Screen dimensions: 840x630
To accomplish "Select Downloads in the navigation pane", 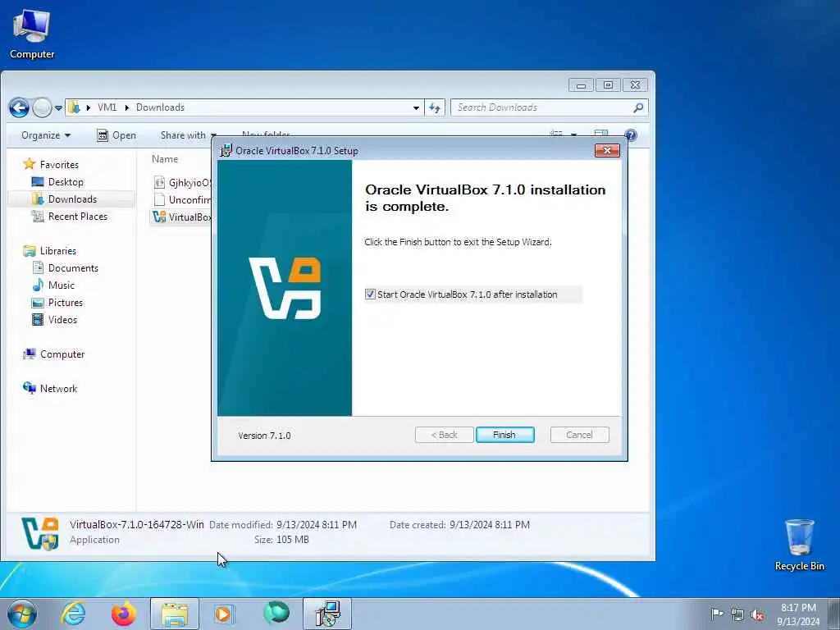I will click(72, 199).
